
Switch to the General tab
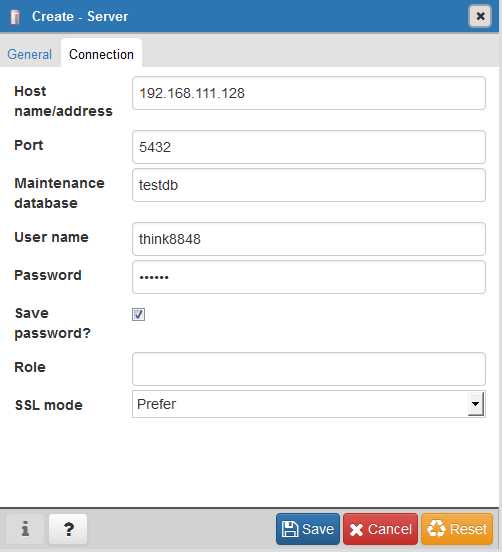[x=30, y=55]
